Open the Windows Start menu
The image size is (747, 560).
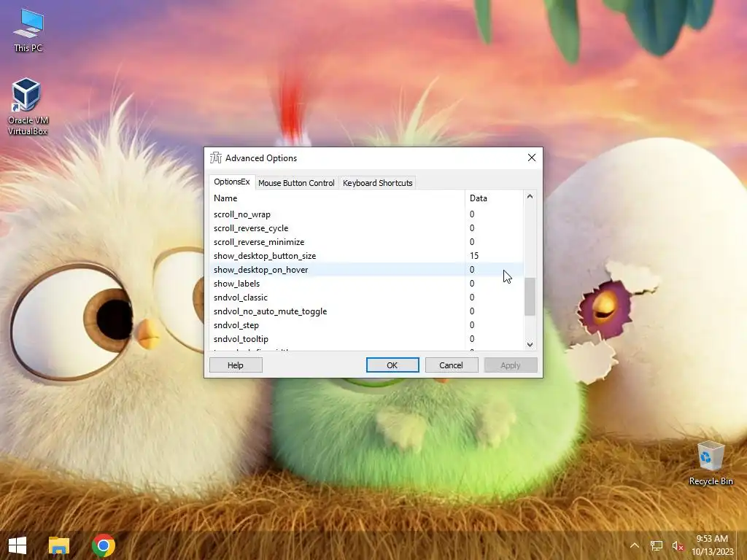click(x=18, y=545)
